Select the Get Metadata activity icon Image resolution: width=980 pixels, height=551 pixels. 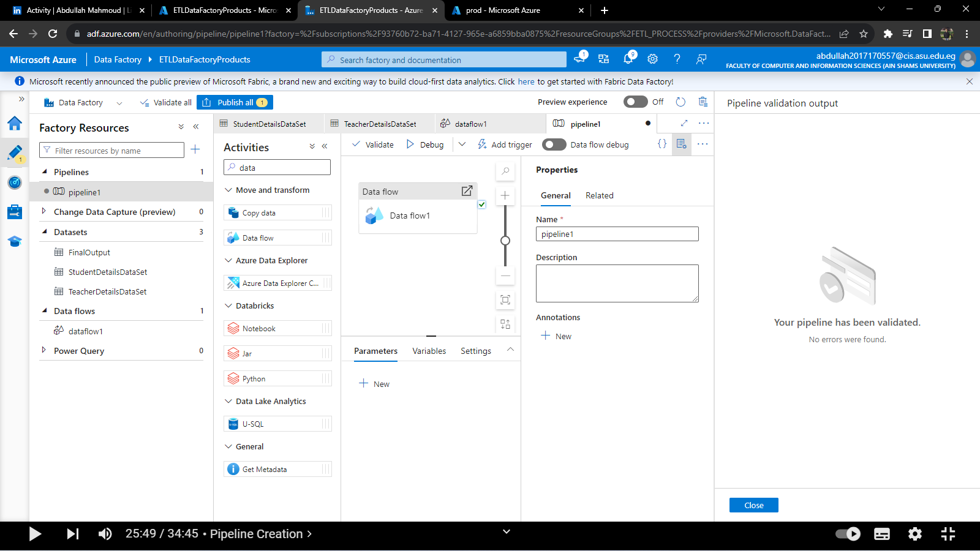[233, 469]
